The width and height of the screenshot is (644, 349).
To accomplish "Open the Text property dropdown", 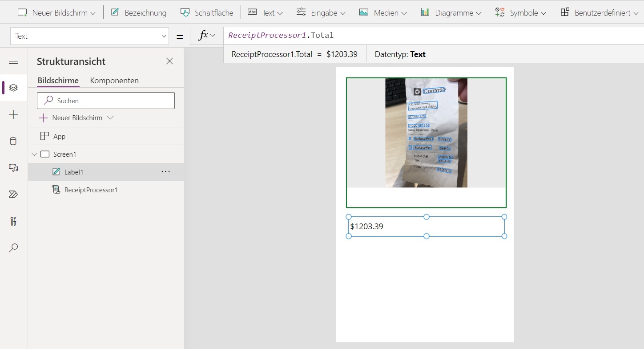I will click(x=89, y=36).
